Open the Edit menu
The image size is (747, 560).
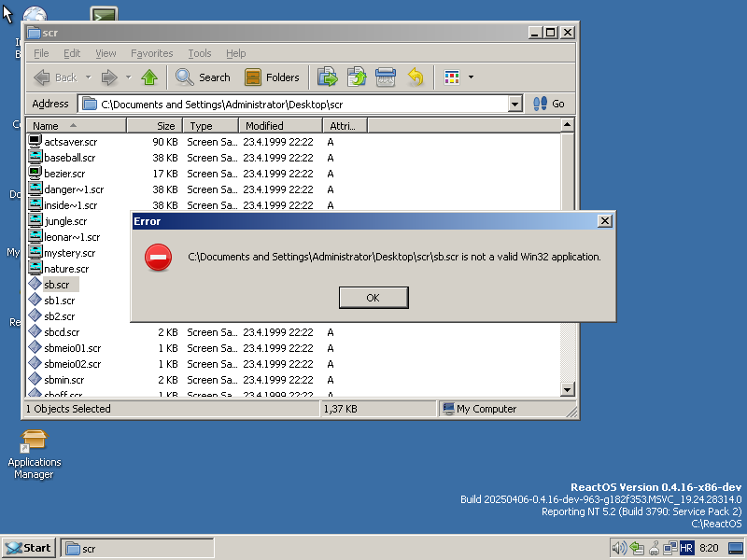[x=72, y=53]
